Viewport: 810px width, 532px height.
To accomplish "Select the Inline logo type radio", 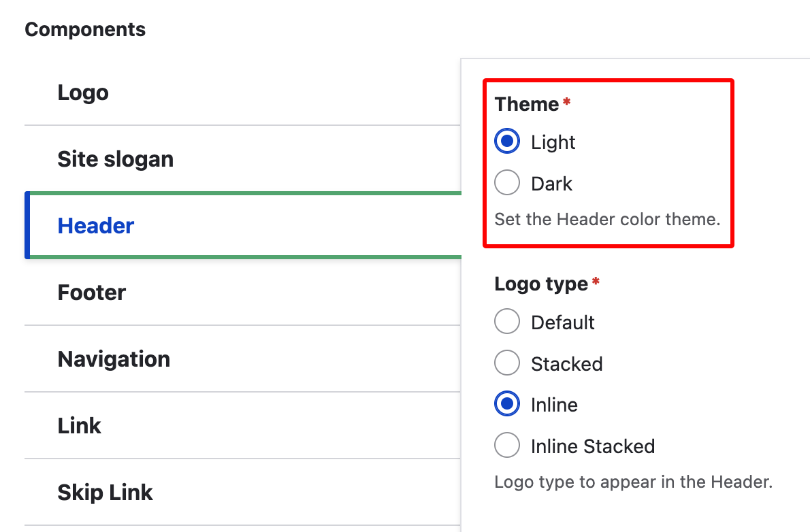I will (x=507, y=405).
